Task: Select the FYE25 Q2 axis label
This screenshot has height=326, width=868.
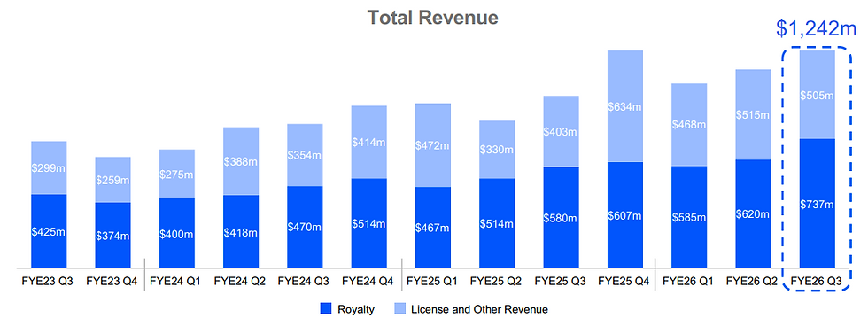Action: tap(497, 281)
